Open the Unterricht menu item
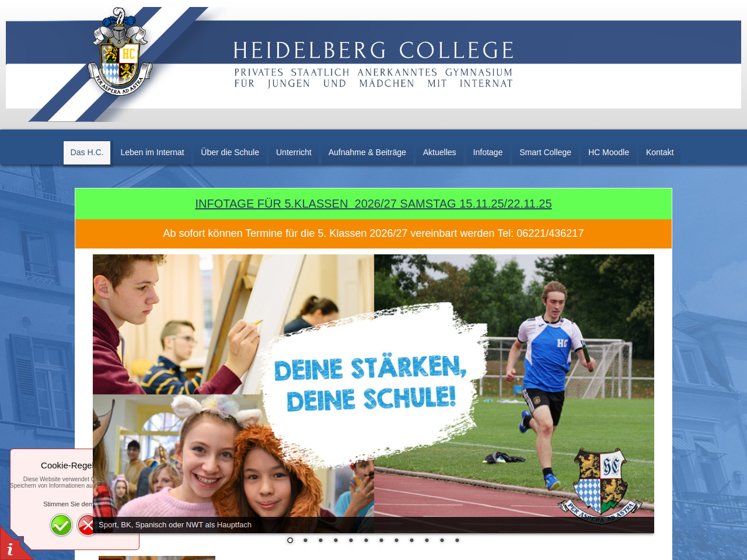Image resolution: width=747 pixels, height=560 pixels. coord(294,153)
